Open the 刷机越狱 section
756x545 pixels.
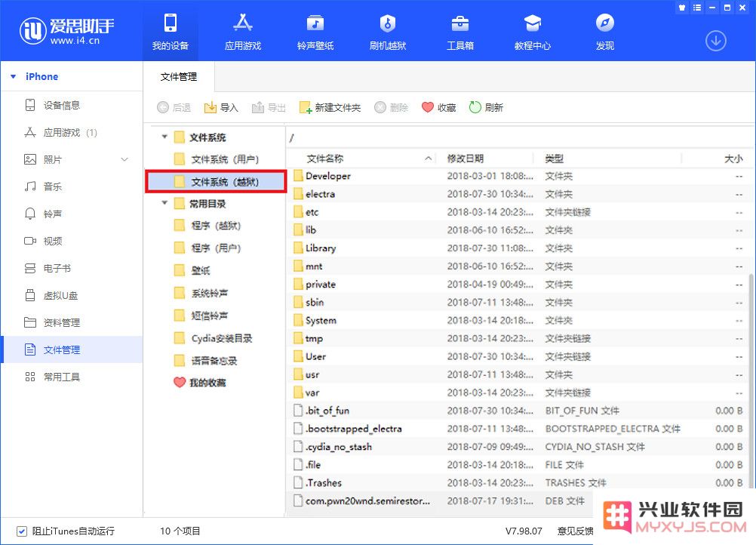(387, 32)
